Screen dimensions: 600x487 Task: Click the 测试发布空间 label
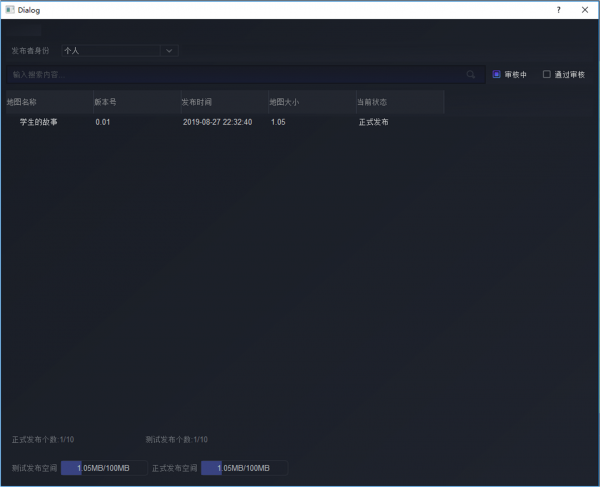pyautogui.click(x=34, y=468)
